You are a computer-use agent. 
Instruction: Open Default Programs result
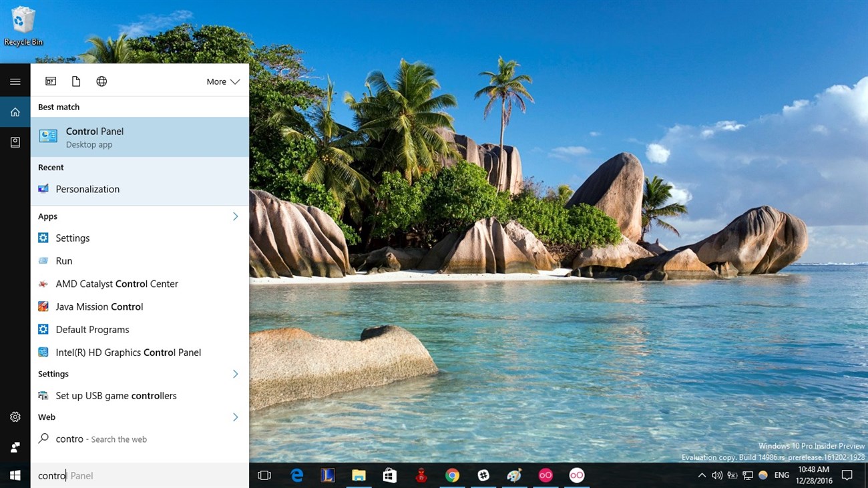click(x=140, y=330)
